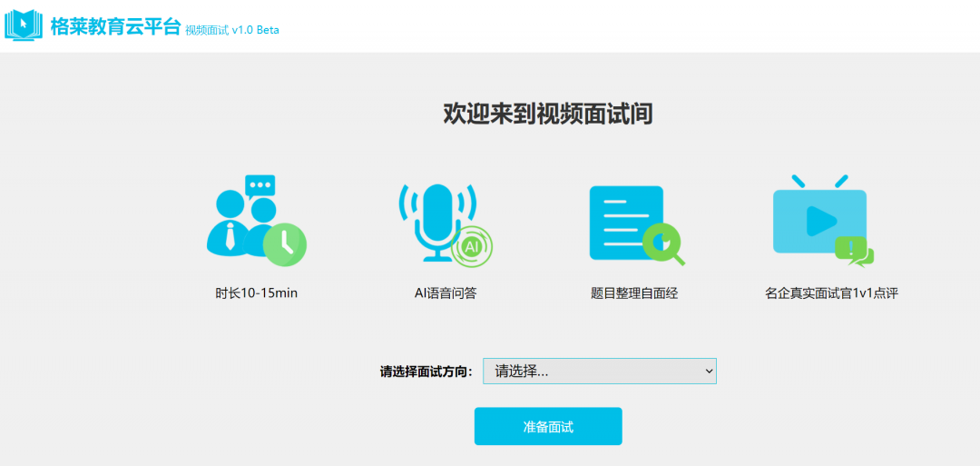Image resolution: width=980 pixels, height=466 pixels.
Task: Click the 格莱教育云平台 title text
Action: pos(115,27)
